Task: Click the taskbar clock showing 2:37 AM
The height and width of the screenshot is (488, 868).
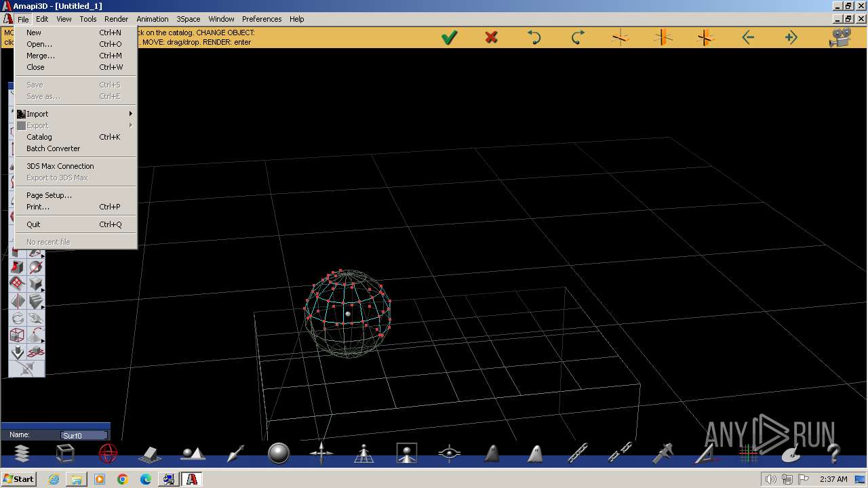Action: pos(833,479)
